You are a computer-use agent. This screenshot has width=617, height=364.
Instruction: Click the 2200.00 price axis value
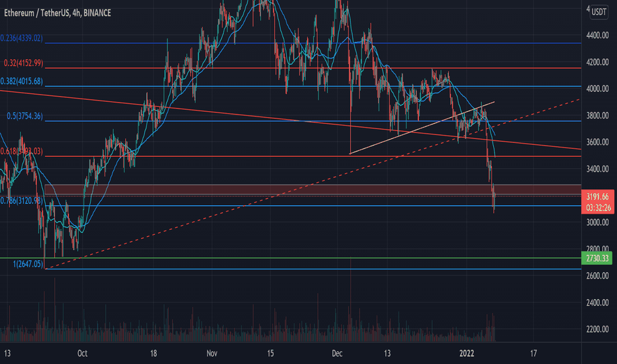[597, 330]
